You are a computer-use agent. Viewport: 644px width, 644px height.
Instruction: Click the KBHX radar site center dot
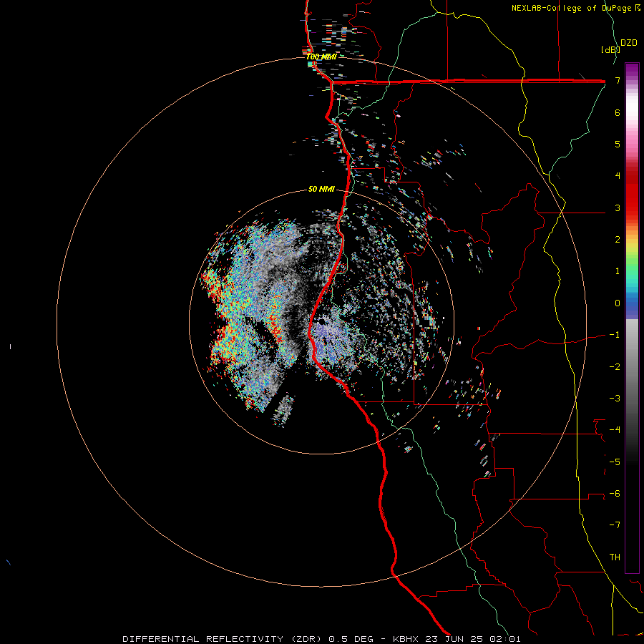tap(321, 321)
